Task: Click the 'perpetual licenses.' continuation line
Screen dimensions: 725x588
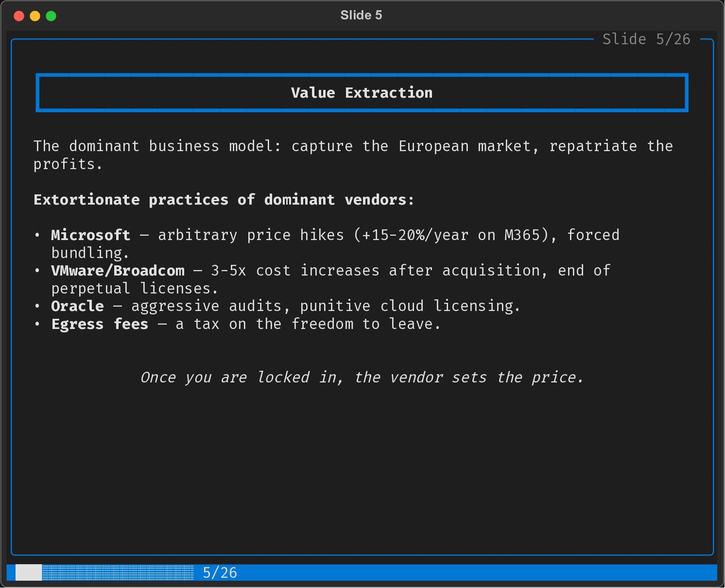Action: tap(135, 289)
